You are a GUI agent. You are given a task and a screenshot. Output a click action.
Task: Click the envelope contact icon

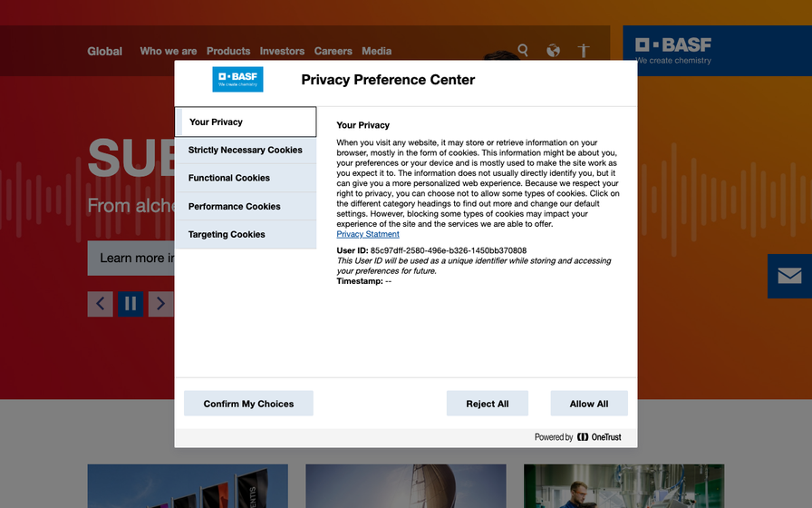[x=789, y=276]
